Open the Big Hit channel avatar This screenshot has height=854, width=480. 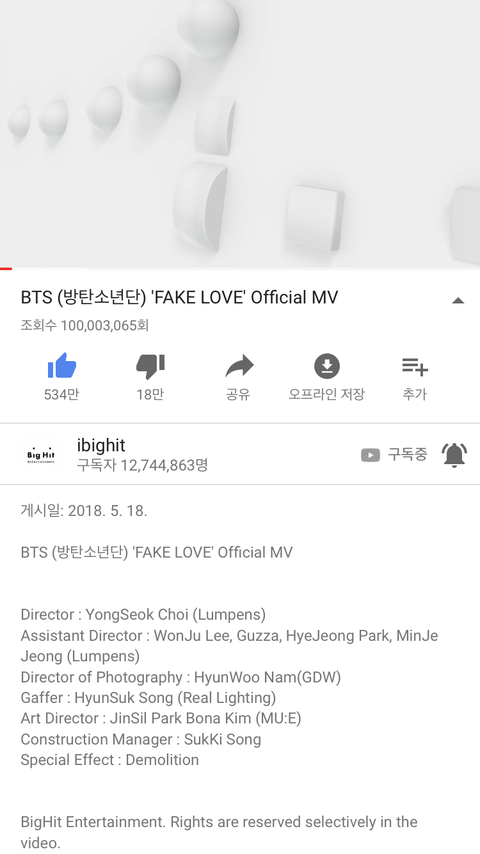(41, 454)
